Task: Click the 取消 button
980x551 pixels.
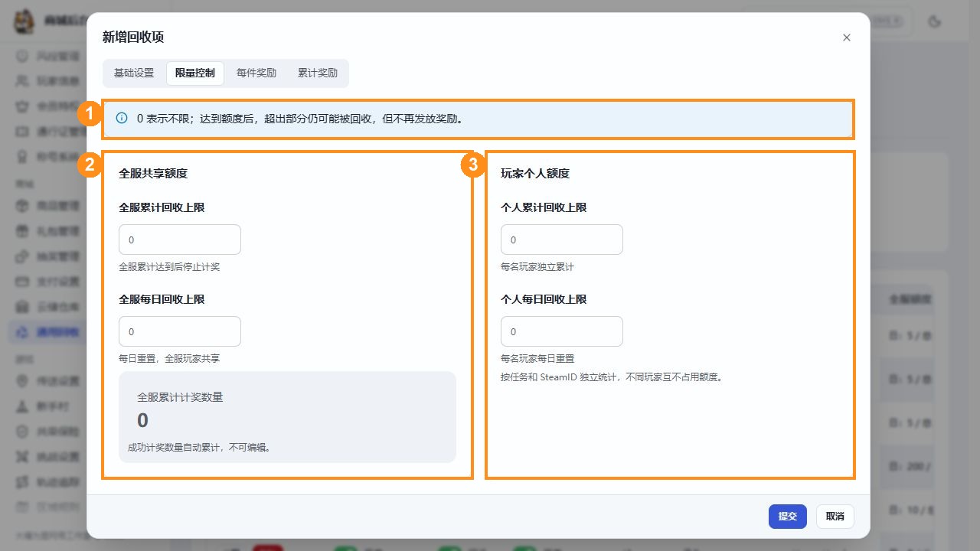Action: coord(835,517)
